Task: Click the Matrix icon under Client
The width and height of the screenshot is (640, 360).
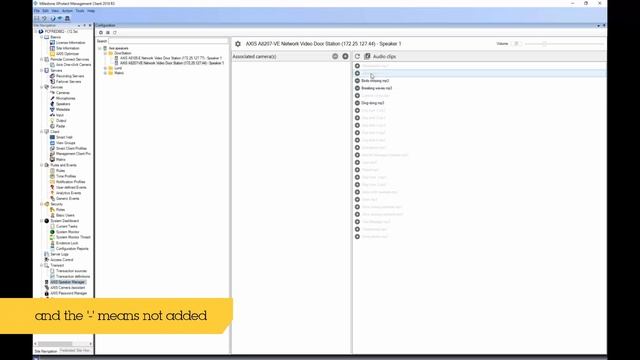Action: coord(52,160)
